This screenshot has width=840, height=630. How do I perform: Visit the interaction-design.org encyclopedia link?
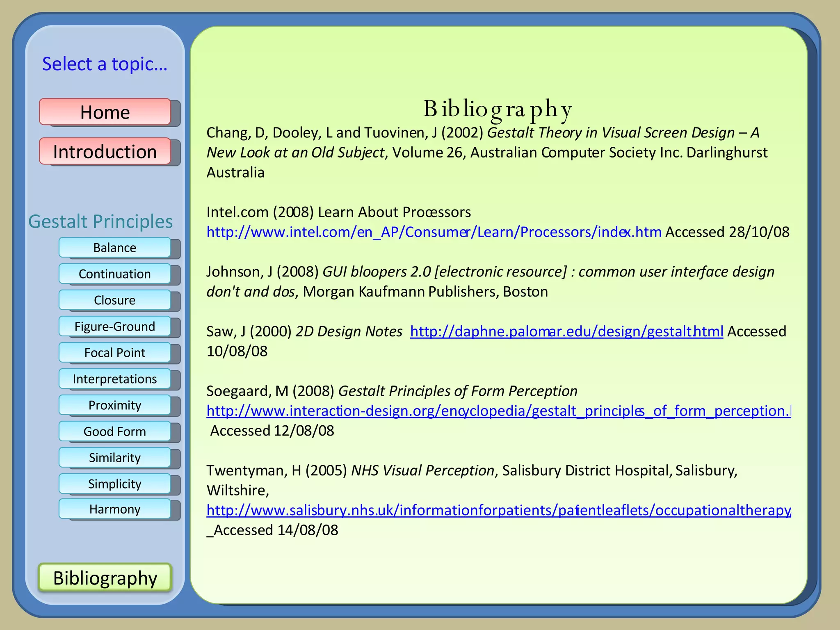pyautogui.click(x=499, y=411)
